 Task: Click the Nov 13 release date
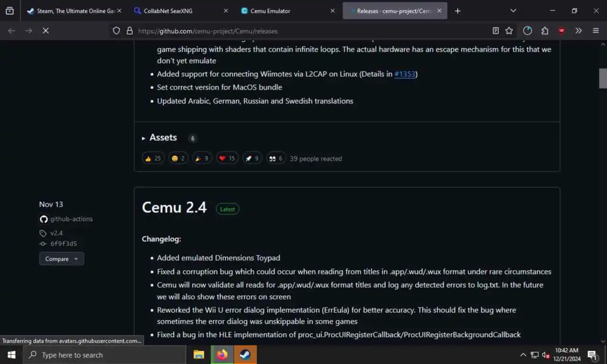(51, 204)
